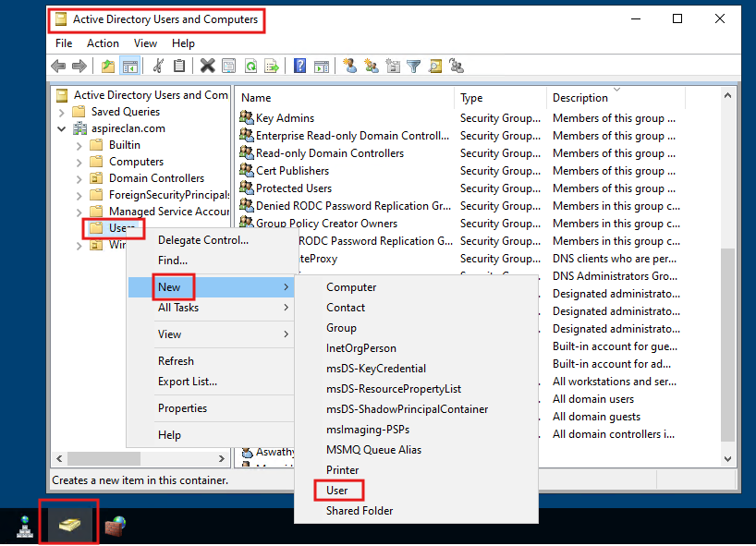
Task: Open firewall brick-wall icon on taskbar
Action: pyautogui.click(x=116, y=526)
